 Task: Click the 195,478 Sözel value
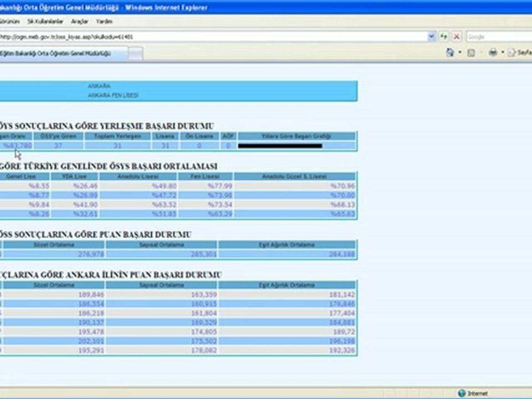tap(91, 331)
